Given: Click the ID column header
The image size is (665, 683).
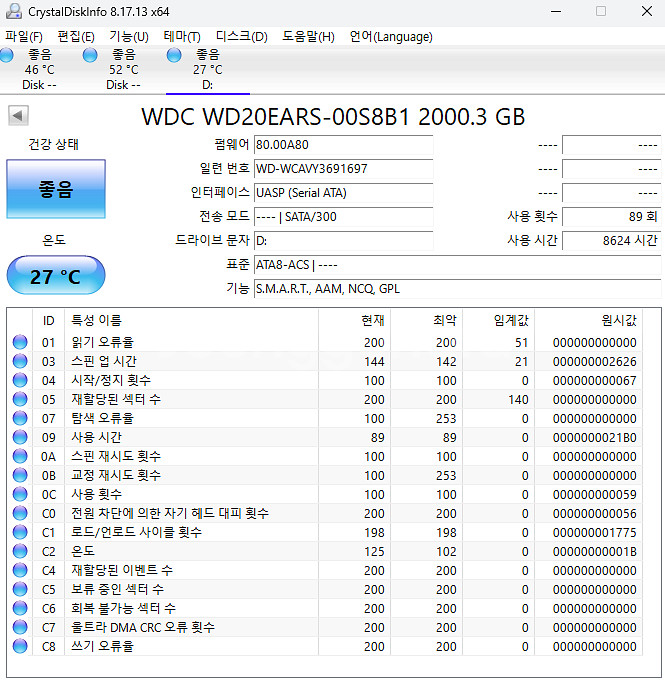Looking at the screenshot, I should click(48, 321).
